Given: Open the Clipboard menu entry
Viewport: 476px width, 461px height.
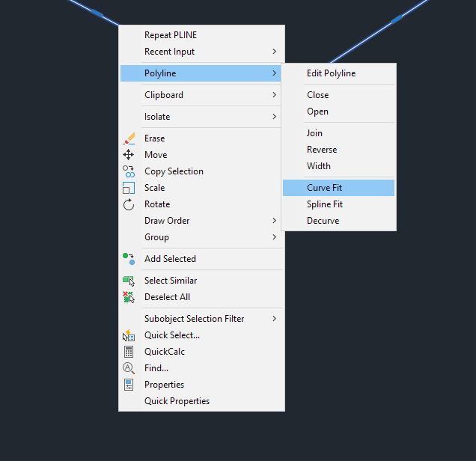Looking at the screenshot, I should pos(201,95).
